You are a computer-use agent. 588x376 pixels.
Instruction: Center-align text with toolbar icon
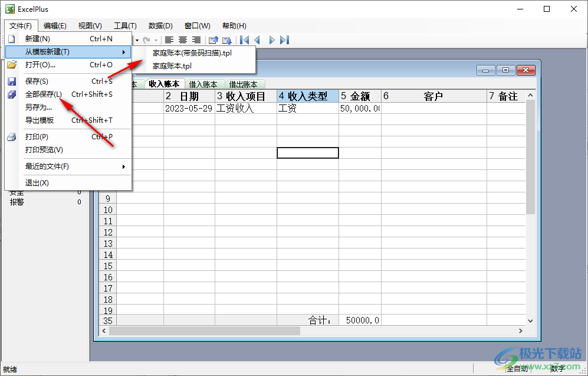point(183,40)
